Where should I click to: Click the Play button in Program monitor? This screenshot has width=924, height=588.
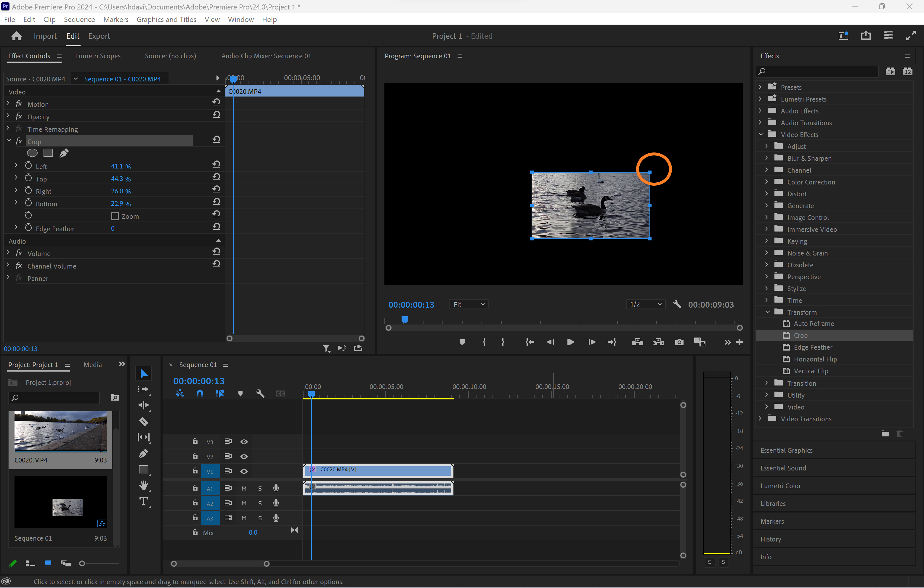point(571,342)
